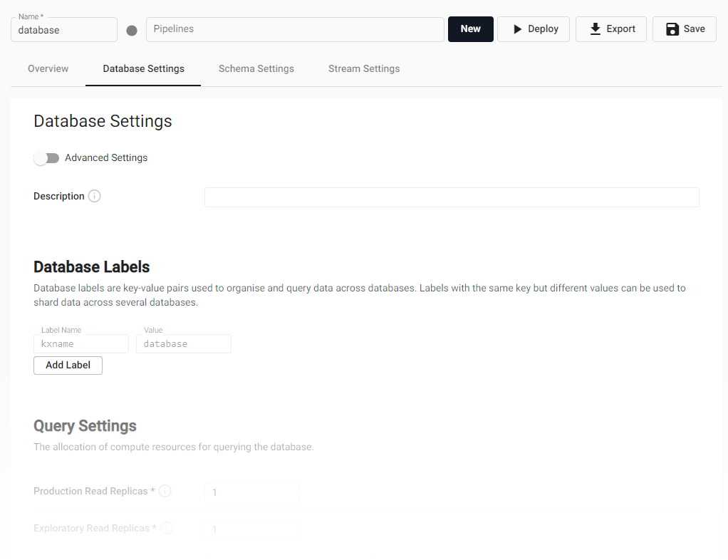This screenshot has width=728, height=560.
Task: Click the label Value field showing database
Action: tap(184, 343)
